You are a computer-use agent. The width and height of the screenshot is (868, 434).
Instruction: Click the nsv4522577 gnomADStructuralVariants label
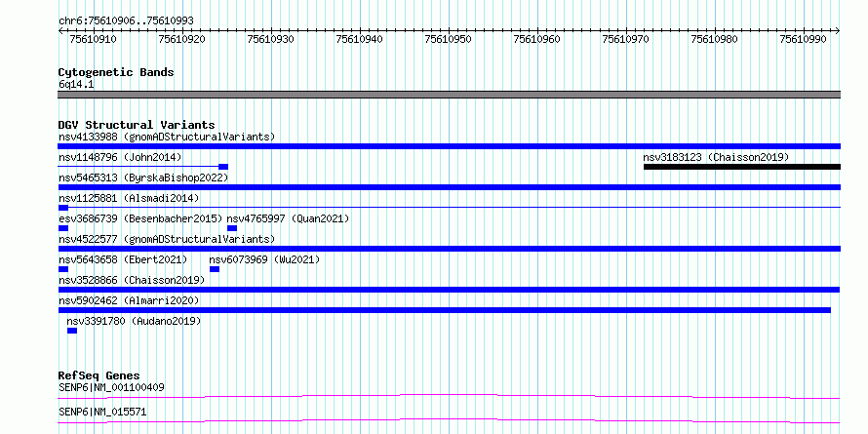point(167,239)
